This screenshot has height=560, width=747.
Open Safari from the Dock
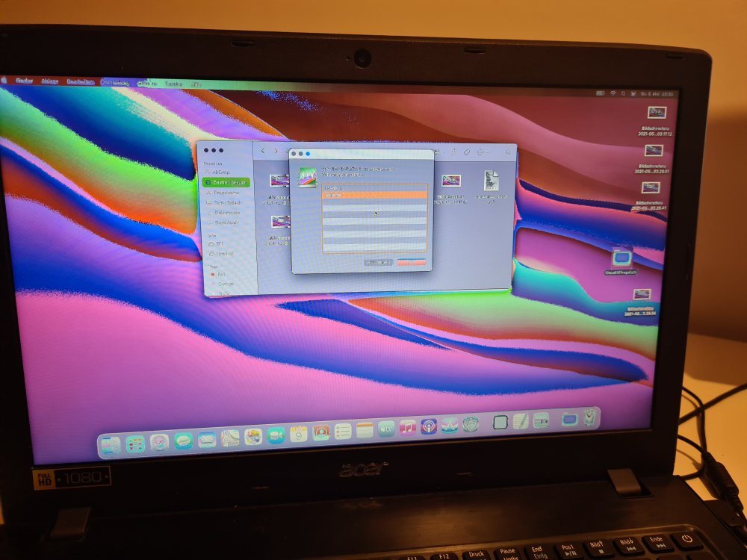coord(160,442)
